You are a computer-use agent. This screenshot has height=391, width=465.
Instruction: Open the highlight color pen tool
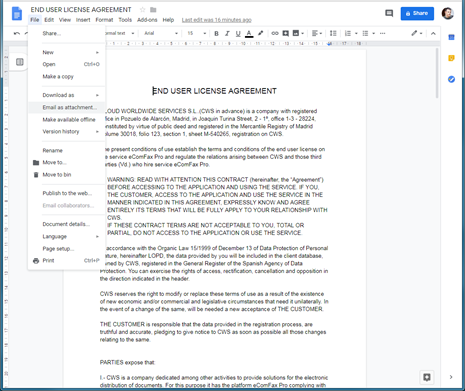[260, 33]
